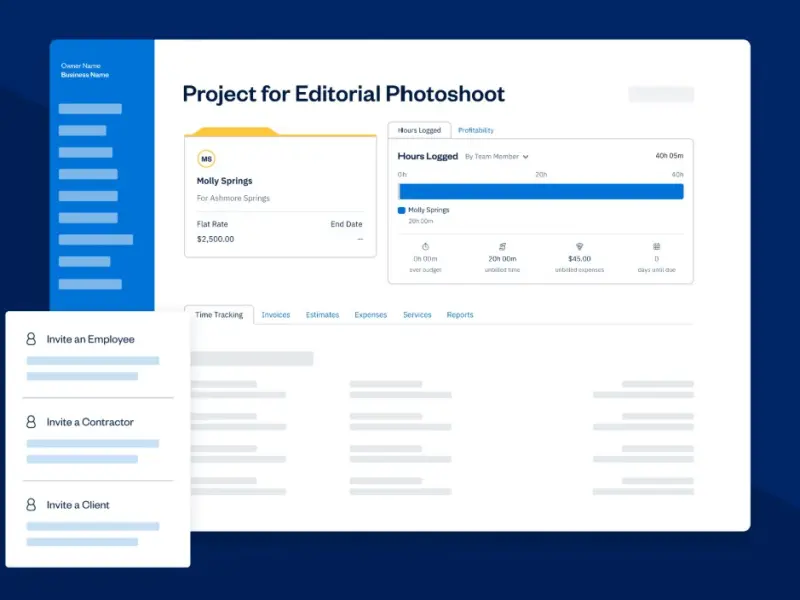Viewport: 800px width, 600px height.
Task: Click the stopwatch icon above over budget
Action: coord(425,246)
